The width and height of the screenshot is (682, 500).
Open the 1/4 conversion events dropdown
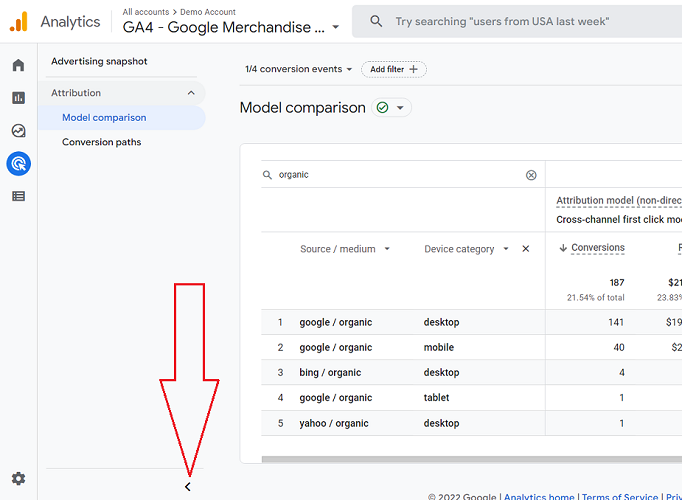[298, 69]
